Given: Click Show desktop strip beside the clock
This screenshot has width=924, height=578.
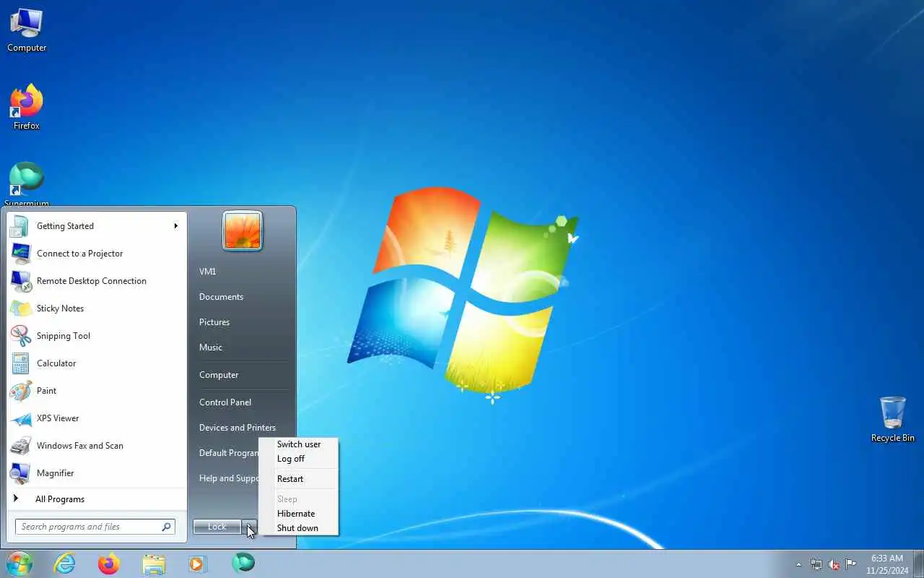Looking at the screenshot, I should coord(918,564).
